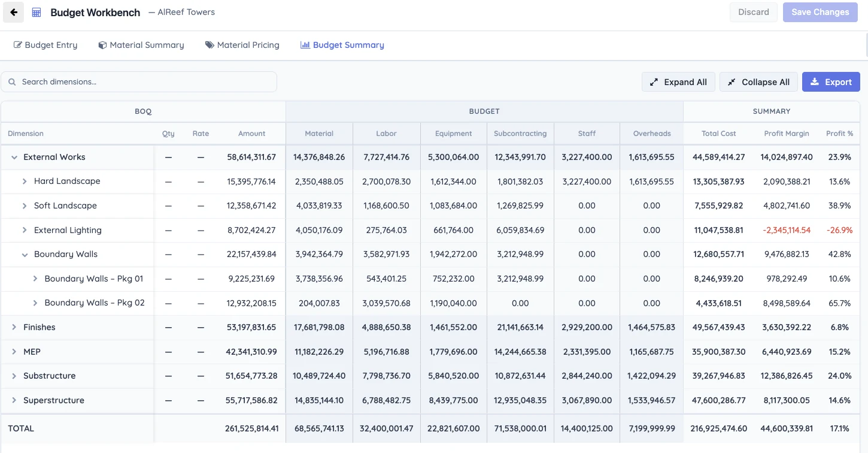Click the TOTAL amount 261,525,814.41

coord(252,428)
